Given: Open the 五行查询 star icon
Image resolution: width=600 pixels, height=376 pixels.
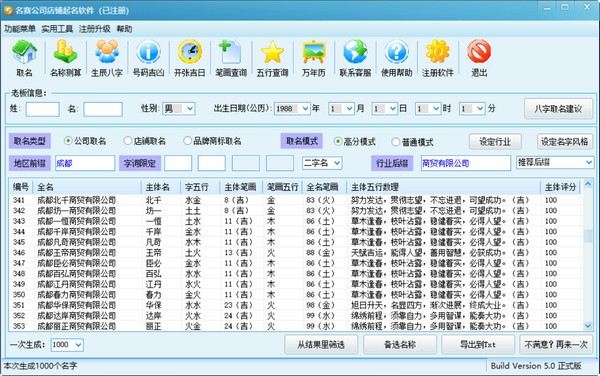Looking at the screenshot, I should 272,52.
